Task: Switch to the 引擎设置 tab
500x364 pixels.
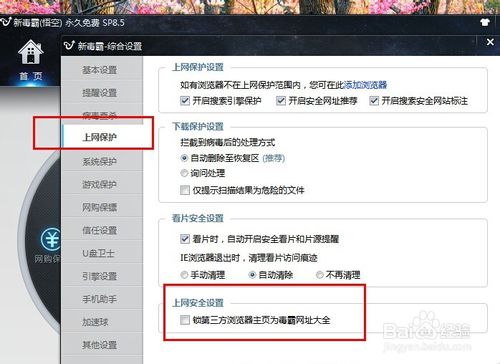Action: coord(102,276)
